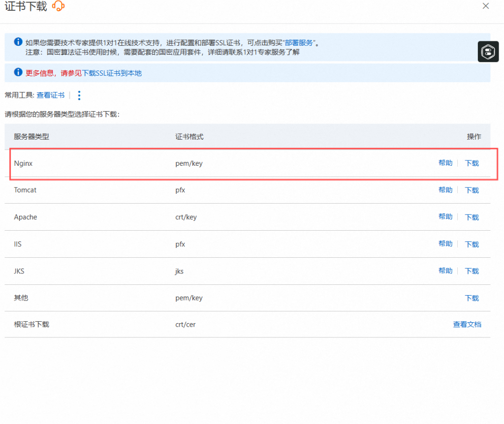Download the Nginx pem/key certificate
504x424 pixels.
pyautogui.click(x=472, y=163)
